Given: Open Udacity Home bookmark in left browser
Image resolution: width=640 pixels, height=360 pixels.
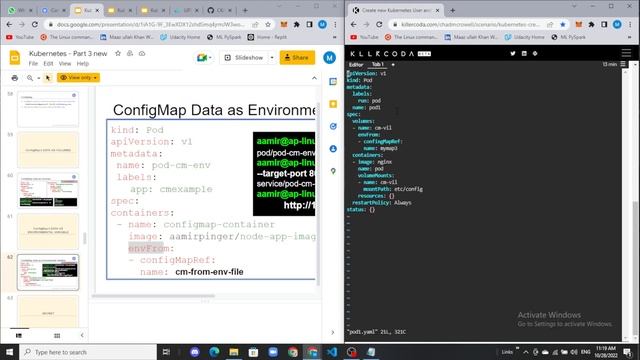Looking at the screenshot, I should click(x=180, y=37).
